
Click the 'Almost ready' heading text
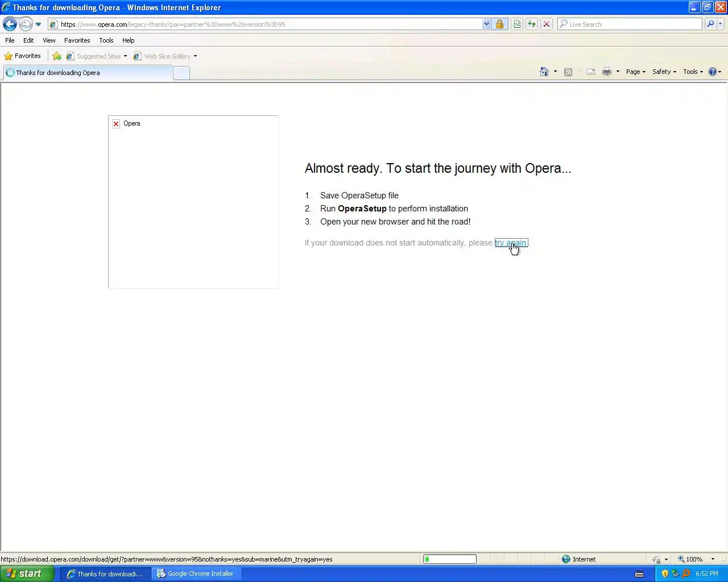[x=438, y=168]
